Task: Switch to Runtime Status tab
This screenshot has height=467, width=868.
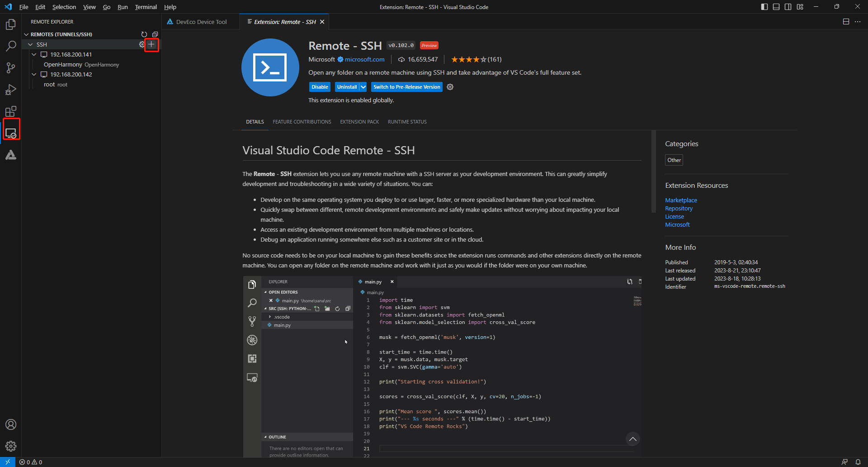Action: pos(407,122)
